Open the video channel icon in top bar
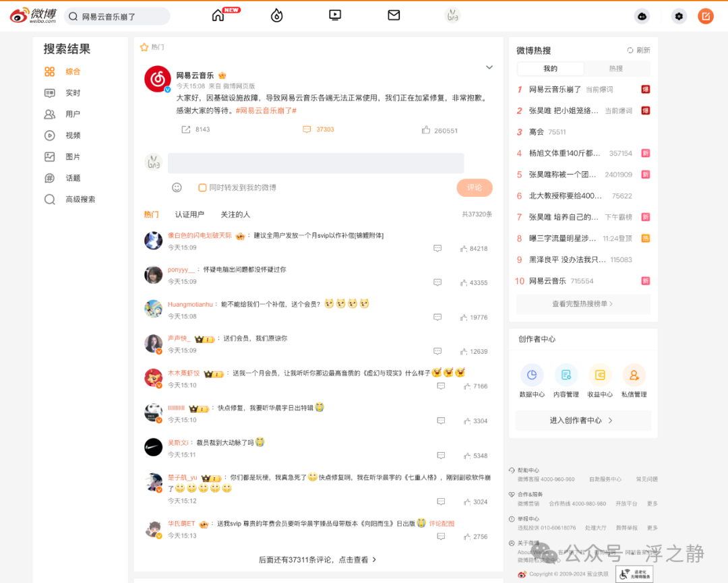This screenshot has width=728, height=583. [x=335, y=16]
